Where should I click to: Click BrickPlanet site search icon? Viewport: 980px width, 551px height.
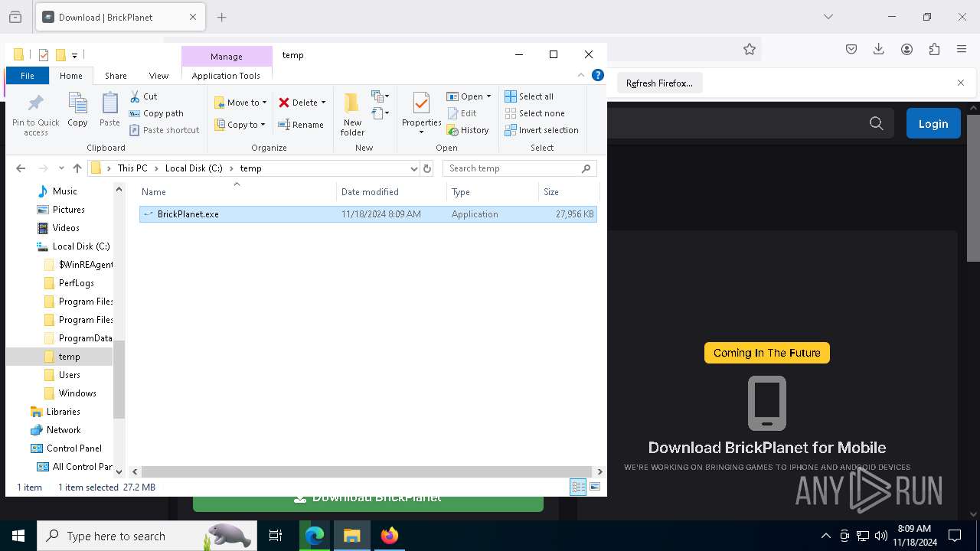(877, 123)
